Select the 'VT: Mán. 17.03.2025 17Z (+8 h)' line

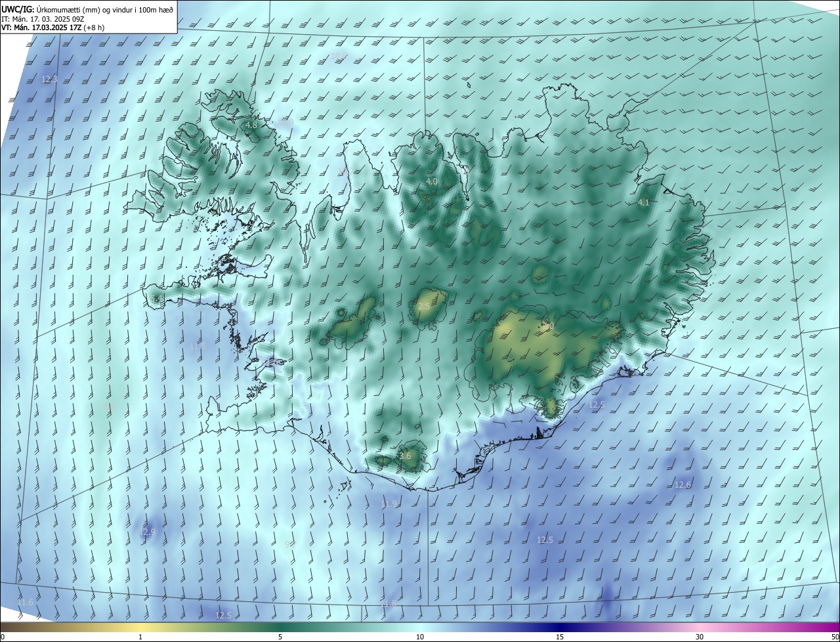coord(54,28)
